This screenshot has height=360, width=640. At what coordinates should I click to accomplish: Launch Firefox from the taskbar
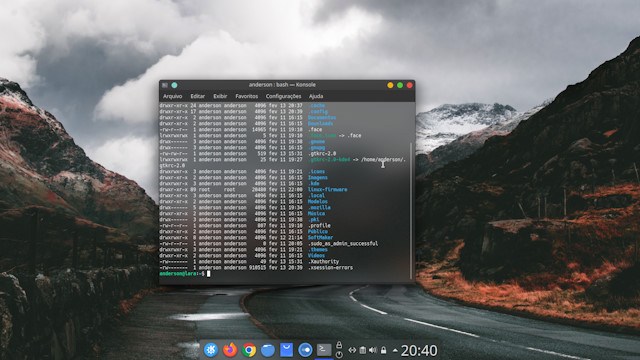coord(230,350)
